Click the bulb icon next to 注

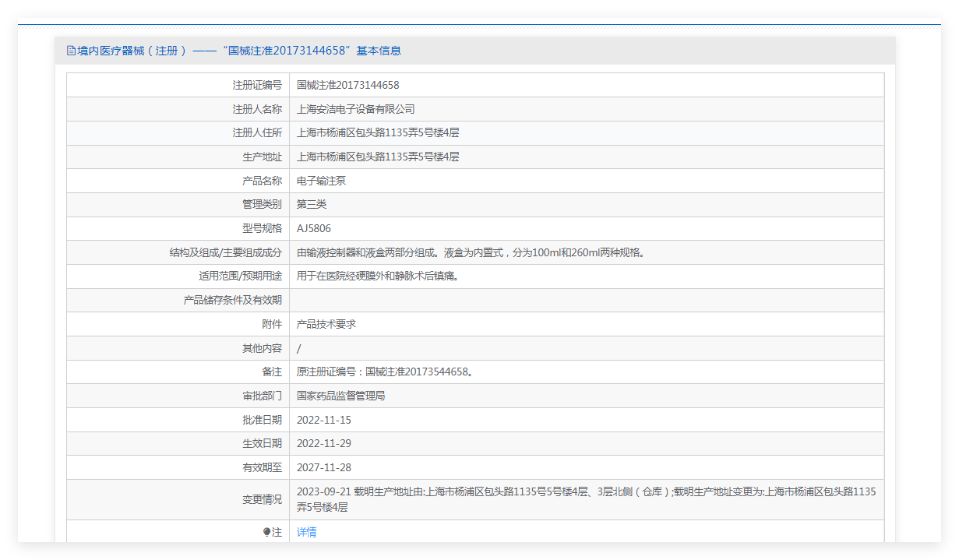(266, 532)
